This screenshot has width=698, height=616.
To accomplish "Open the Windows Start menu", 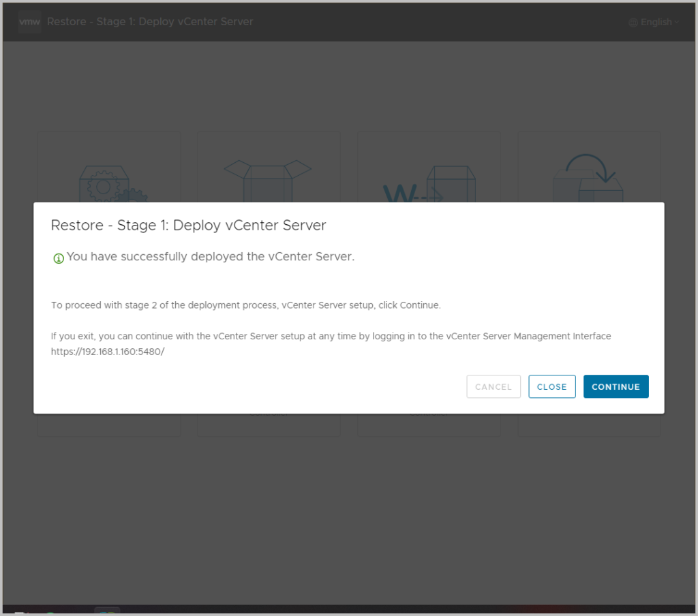I will pyautogui.click(x=8, y=613).
